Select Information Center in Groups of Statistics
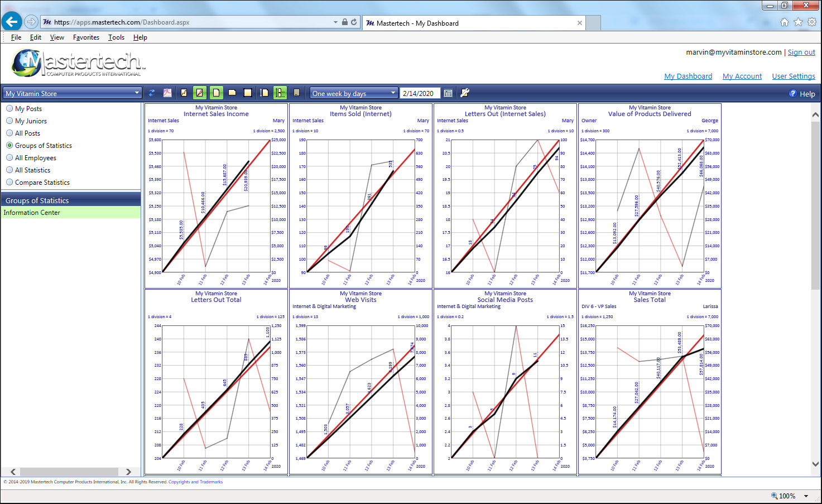The height and width of the screenshot is (504, 822). point(71,213)
